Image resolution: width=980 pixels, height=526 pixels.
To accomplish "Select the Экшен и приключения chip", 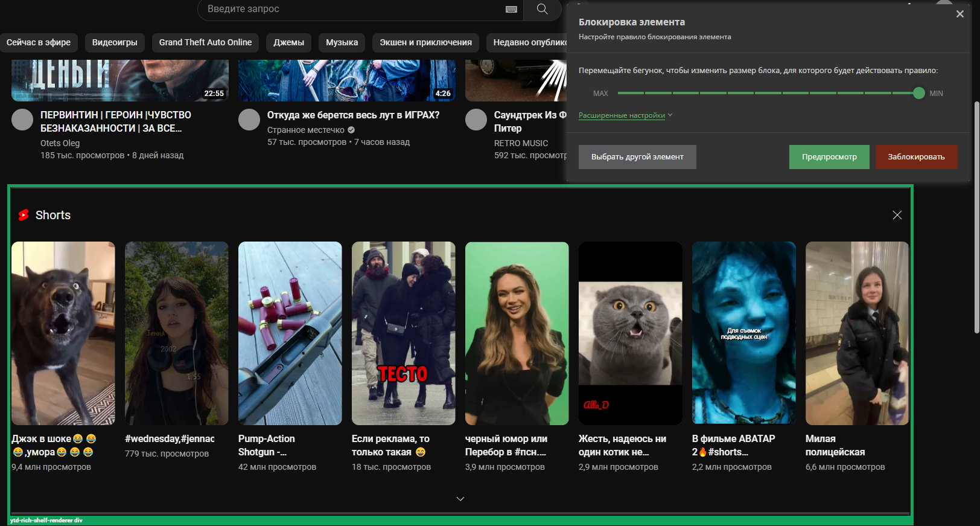I will coord(426,42).
